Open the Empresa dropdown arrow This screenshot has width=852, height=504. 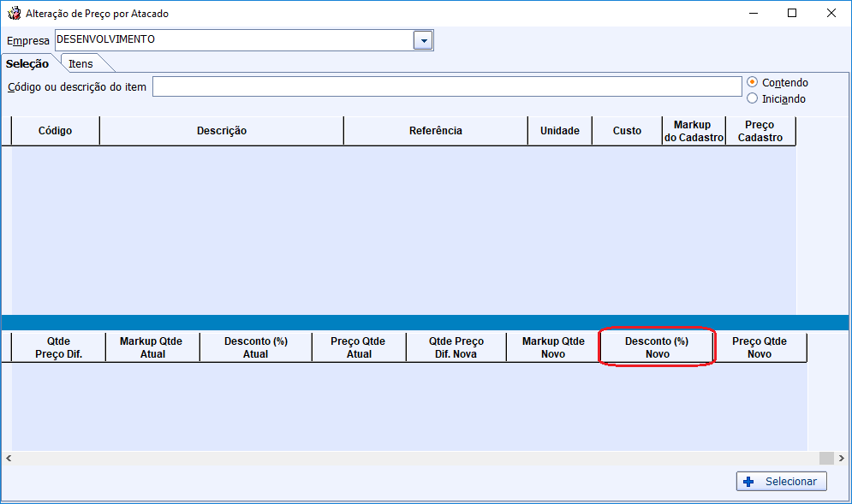click(x=423, y=40)
